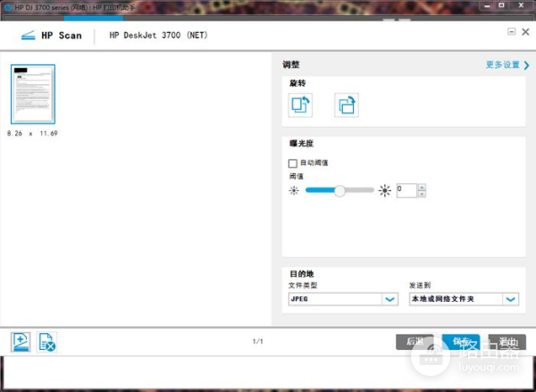The image size is (536, 392).
Task: Click the delete page icon
Action: point(47,341)
